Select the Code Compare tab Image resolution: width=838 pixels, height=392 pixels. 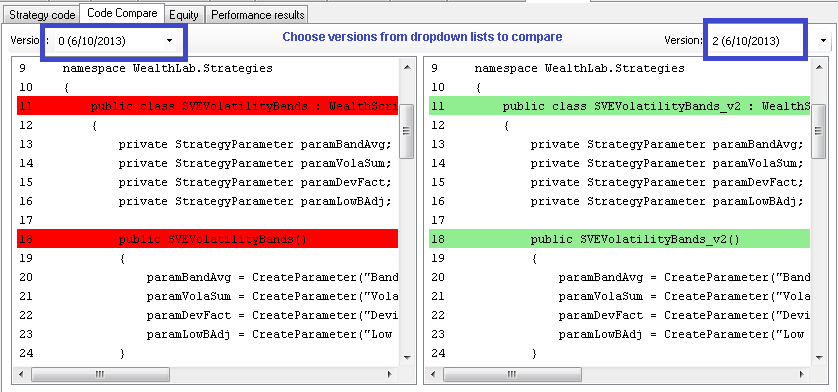(x=122, y=13)
